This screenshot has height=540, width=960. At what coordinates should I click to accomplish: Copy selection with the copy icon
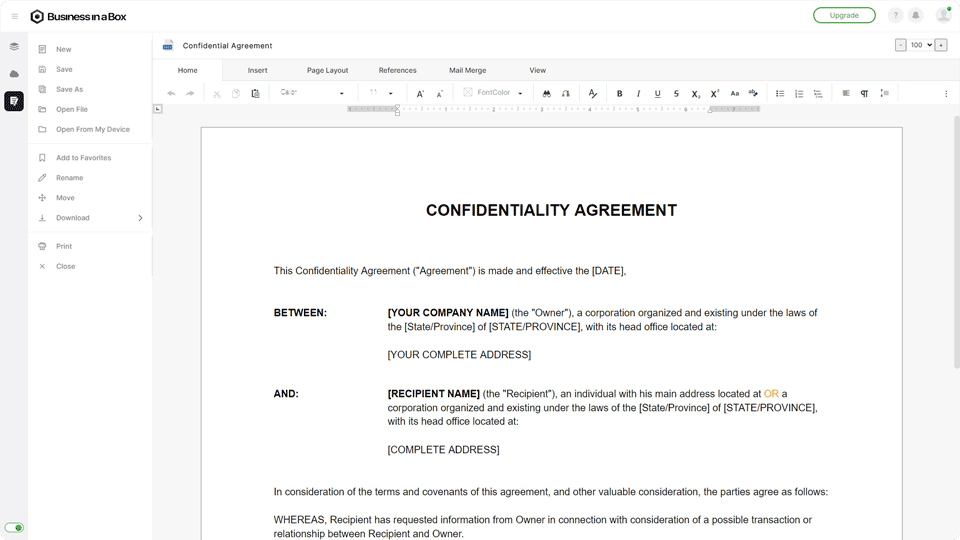point(236,94)
